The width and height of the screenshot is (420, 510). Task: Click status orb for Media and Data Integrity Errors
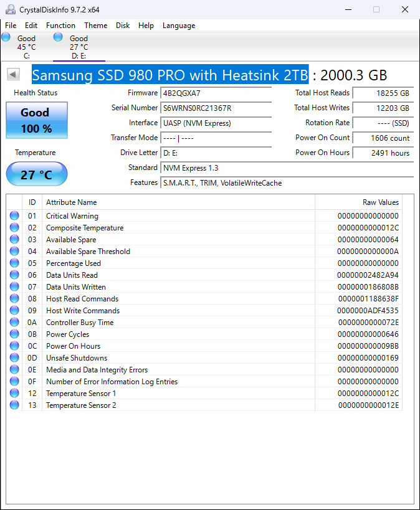pos(14,369)
